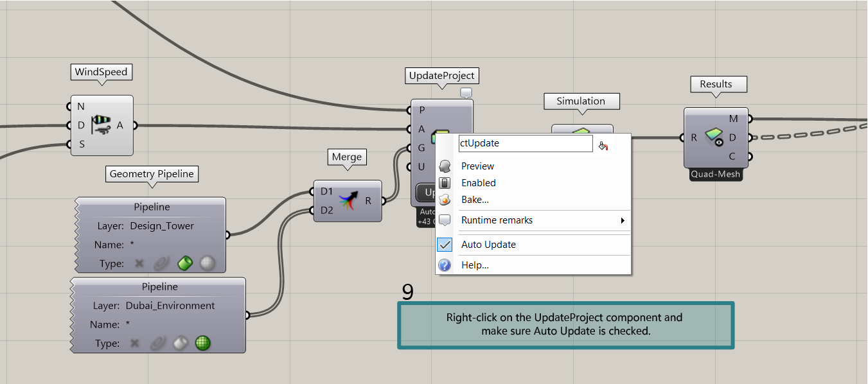Click the Dubai_Environment layer field
The height and width of the screenshot is (384, 868).
tap(170, 306)
